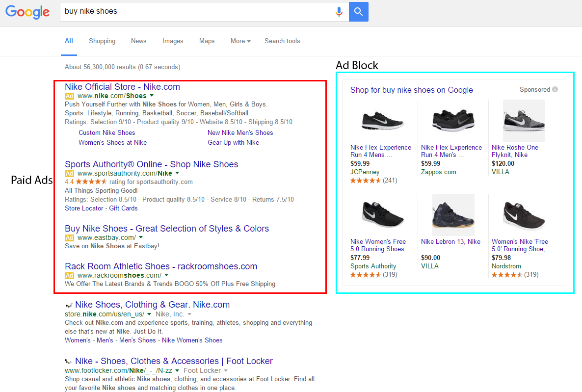Open dropdown arrow next to www.rackroomshoes.com/
582x392 pixels.
click(x=166, y=275)
